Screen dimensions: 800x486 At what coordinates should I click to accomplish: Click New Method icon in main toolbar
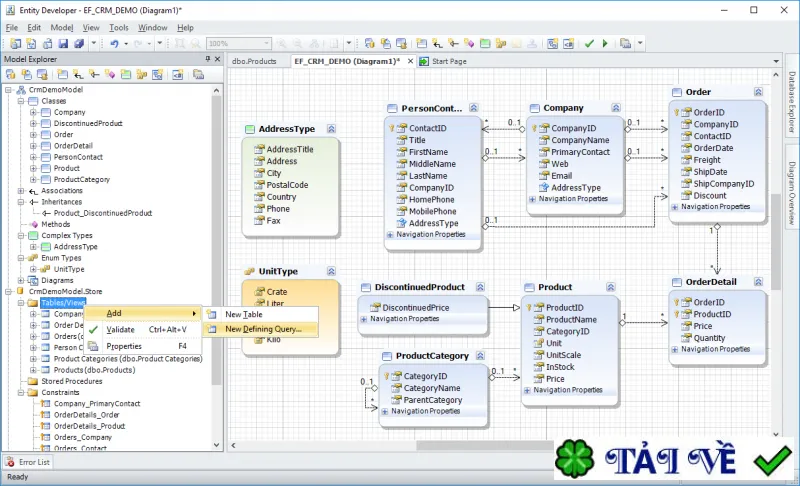[469, 44]
